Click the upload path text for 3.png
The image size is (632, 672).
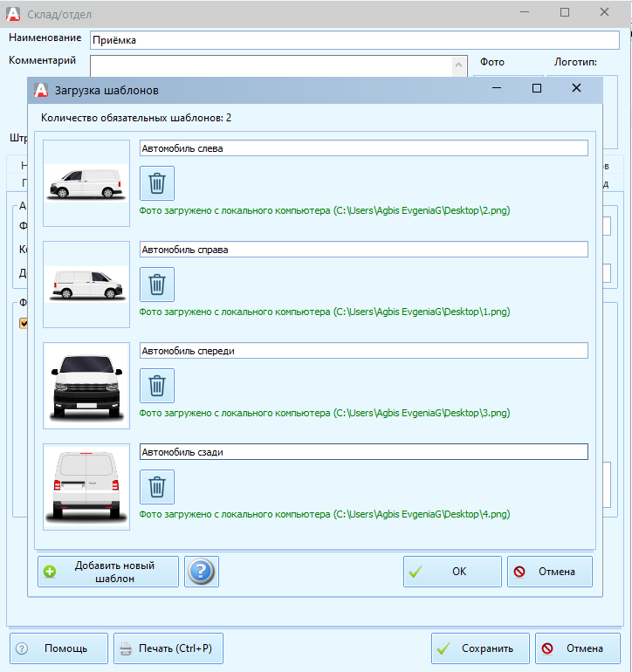(x=325, y=413)
